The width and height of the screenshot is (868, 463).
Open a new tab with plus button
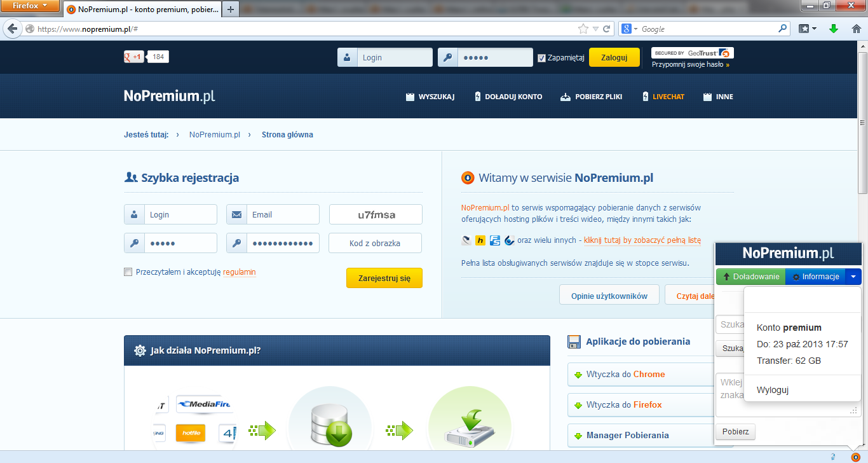230,9
